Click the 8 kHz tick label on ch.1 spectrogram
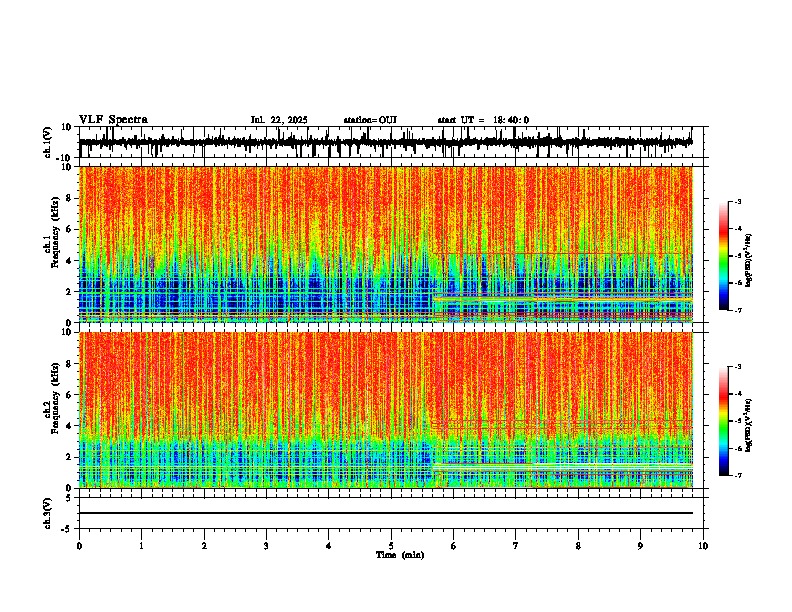The height and width of the screenshot is (612, 792). 70,198
